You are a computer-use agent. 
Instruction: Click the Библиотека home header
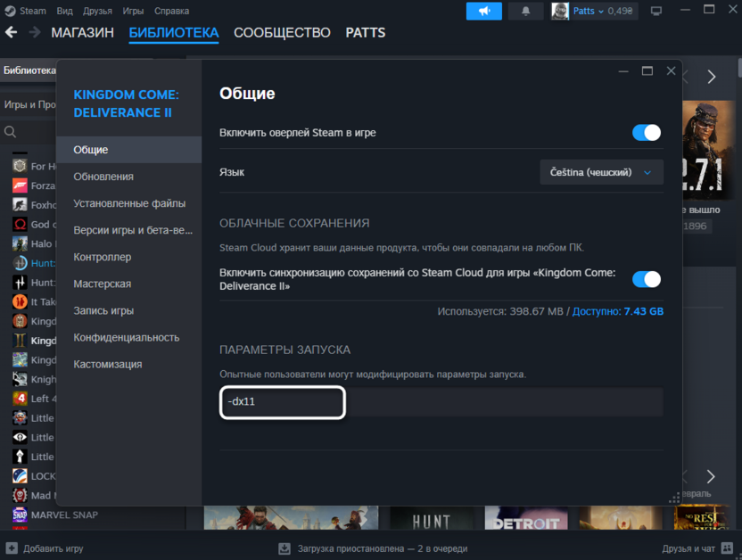pyautogui.click(x=29, y=70)
